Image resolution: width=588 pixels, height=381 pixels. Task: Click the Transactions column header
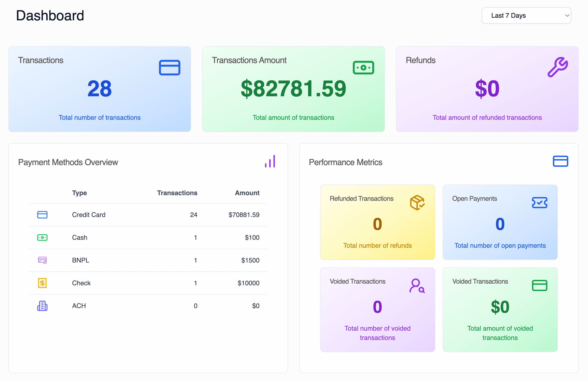click(x=177, y=193)
